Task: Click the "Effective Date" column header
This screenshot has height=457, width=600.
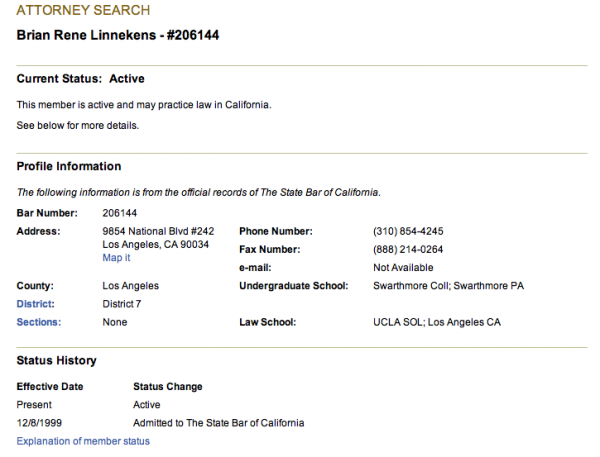Action: pos(50,387)
